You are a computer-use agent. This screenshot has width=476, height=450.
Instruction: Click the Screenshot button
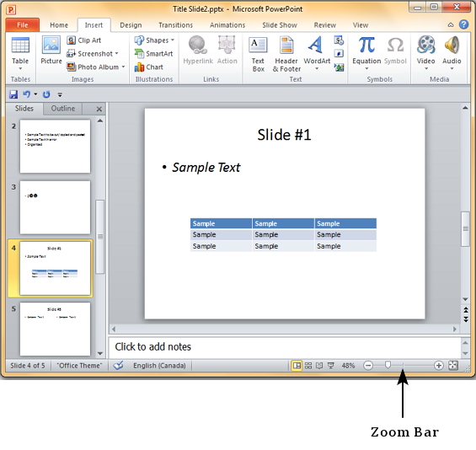pyautogui.click(x=90, y=54)
